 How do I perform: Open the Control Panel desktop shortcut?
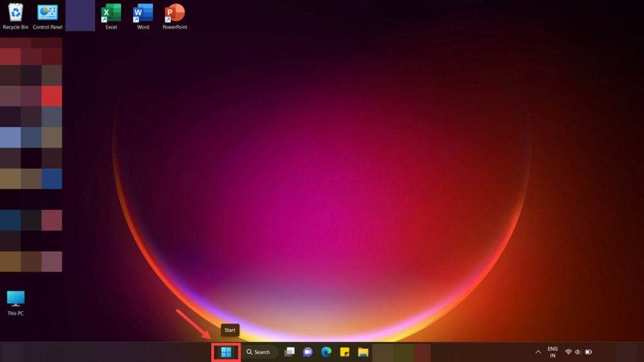(47, 16)
